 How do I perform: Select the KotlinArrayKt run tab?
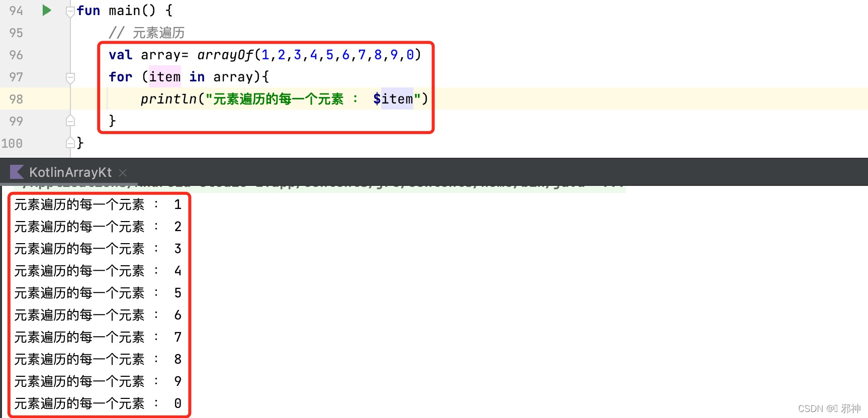70,172
